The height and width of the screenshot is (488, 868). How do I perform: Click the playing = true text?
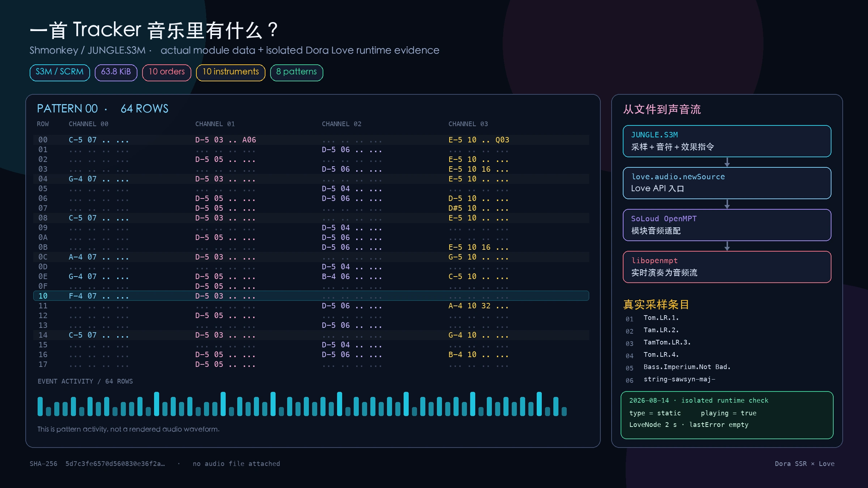tap(728, 413)
